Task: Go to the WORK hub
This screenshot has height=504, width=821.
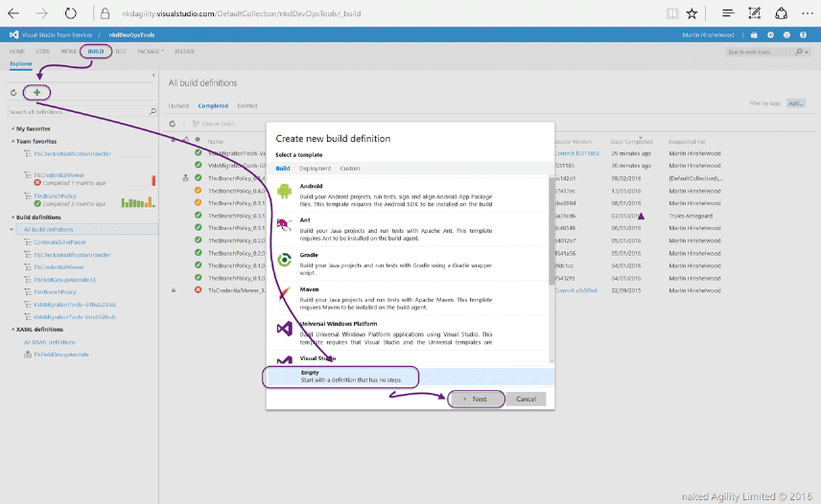Action: click(x=69, y=51)
